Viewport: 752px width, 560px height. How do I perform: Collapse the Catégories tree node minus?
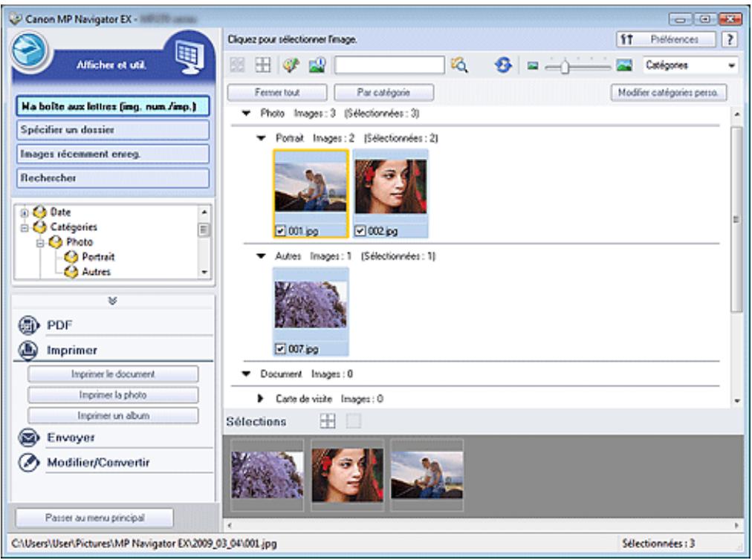(25, 228)
